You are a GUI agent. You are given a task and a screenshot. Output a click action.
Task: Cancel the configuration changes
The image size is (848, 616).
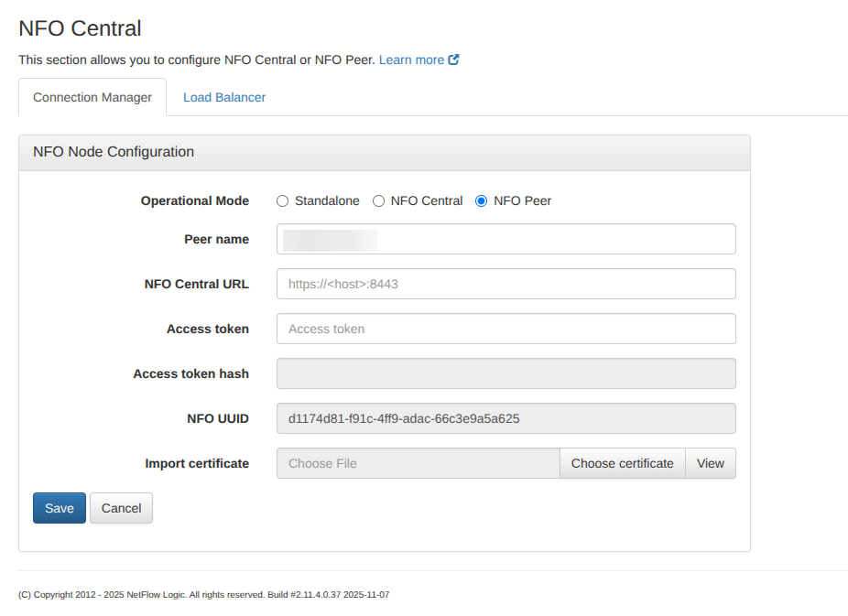click(x=121, y=508)
